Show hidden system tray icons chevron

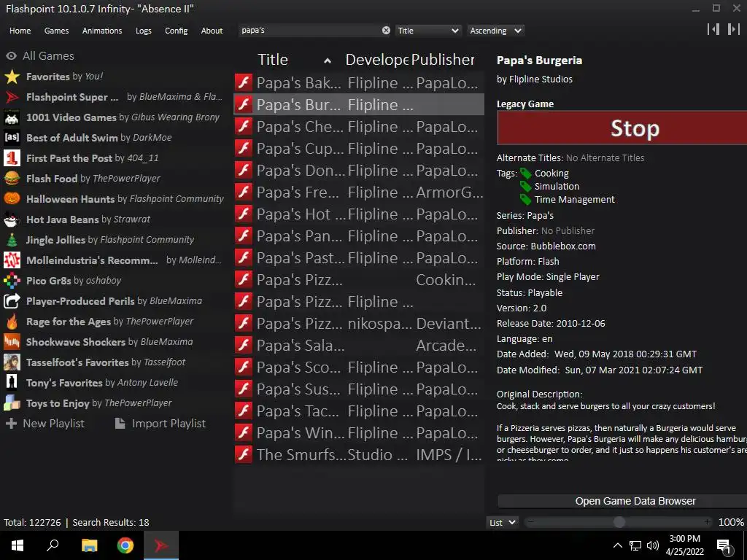pyautogui.click(x=617, y=545)
